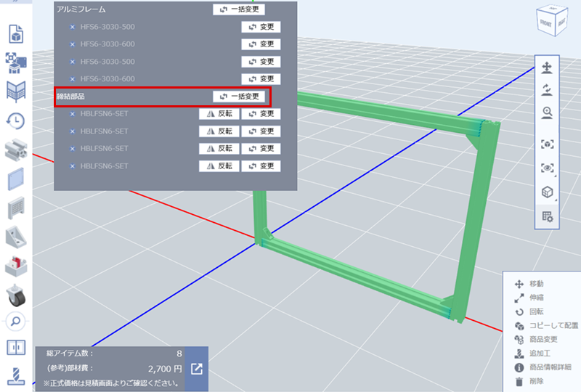Select the corner bracket parts icon

tap(16, 236)
